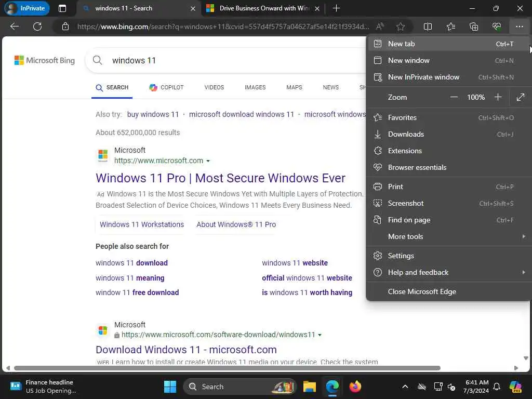Viewport: 532px width, 399px height.
Task: Open 'Windows 11 Pro | Most Secure' result
Action: pos(220,178)
